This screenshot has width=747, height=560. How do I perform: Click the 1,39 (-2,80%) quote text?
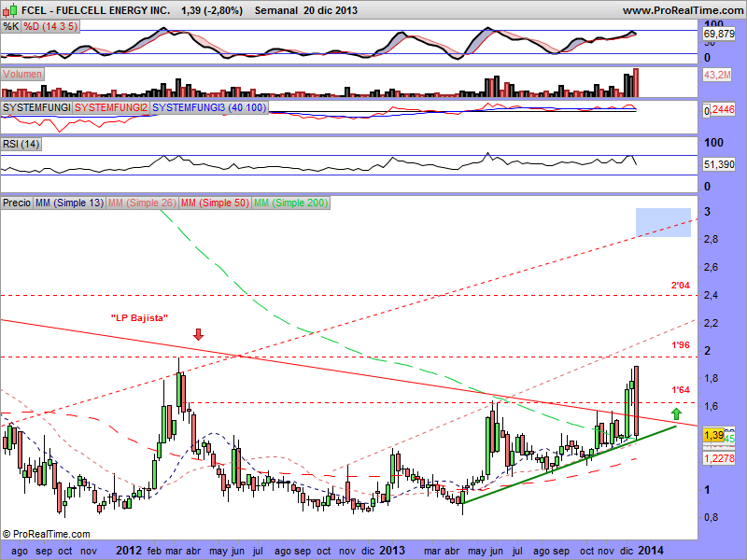click(212, 10)
